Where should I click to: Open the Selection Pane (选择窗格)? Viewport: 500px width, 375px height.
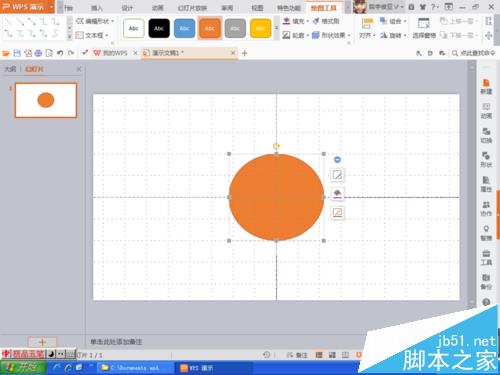424,28
